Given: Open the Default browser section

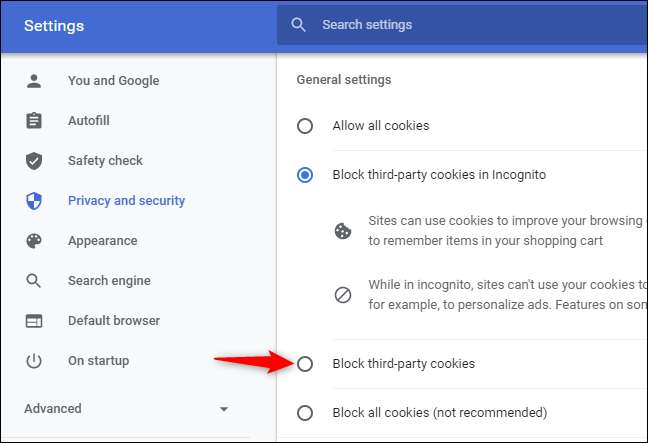Looking at the screenshot, I should [114, 321].
